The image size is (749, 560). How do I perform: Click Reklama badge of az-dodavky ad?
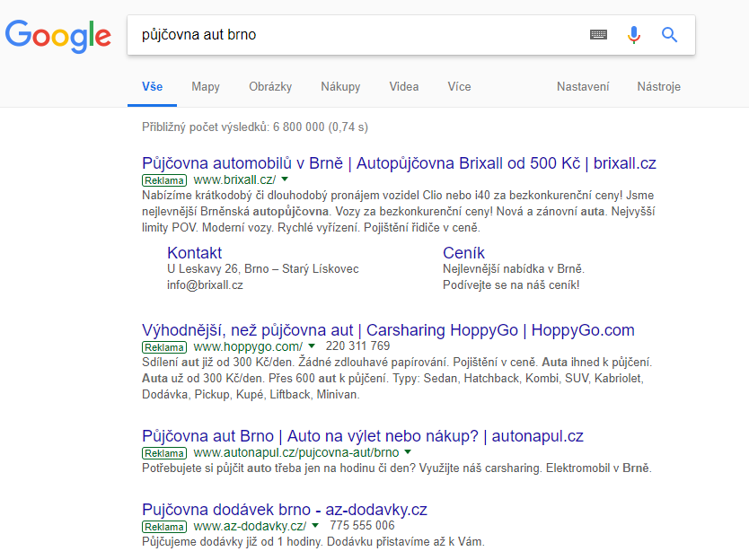point(164,527)
